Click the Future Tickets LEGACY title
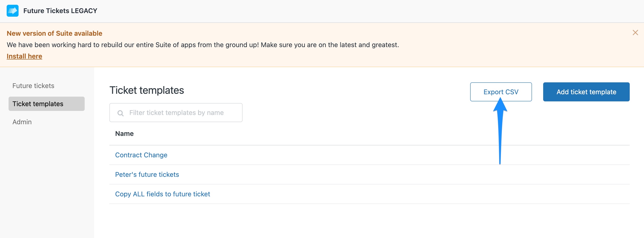The height and width of the screenshot is (238, 644). point(60,11)
